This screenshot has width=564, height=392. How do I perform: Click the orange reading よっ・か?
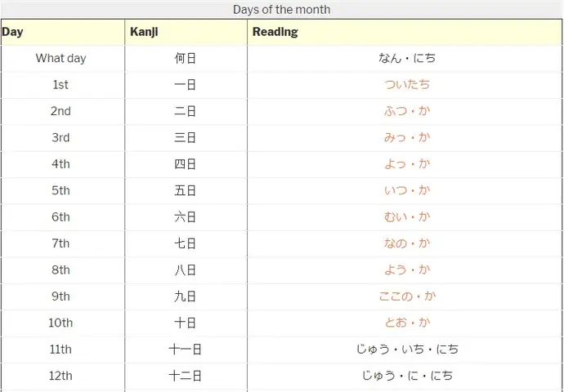coord(407,164)
